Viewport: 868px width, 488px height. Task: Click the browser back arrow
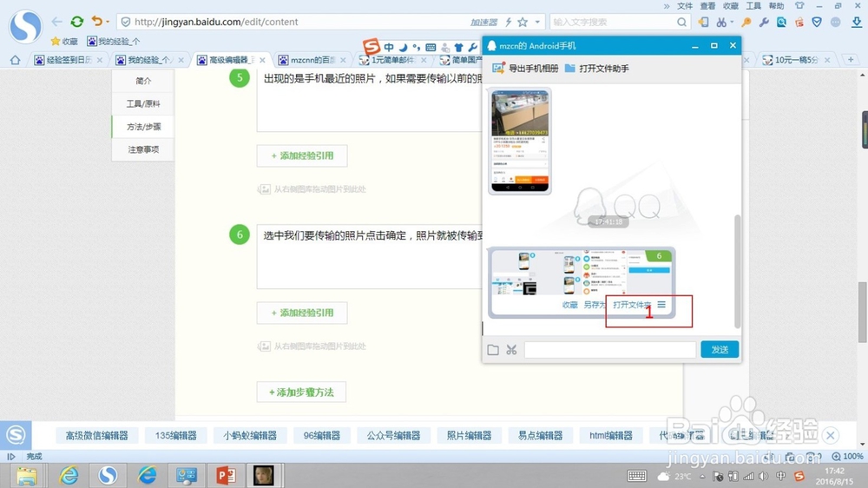[56, 22]
